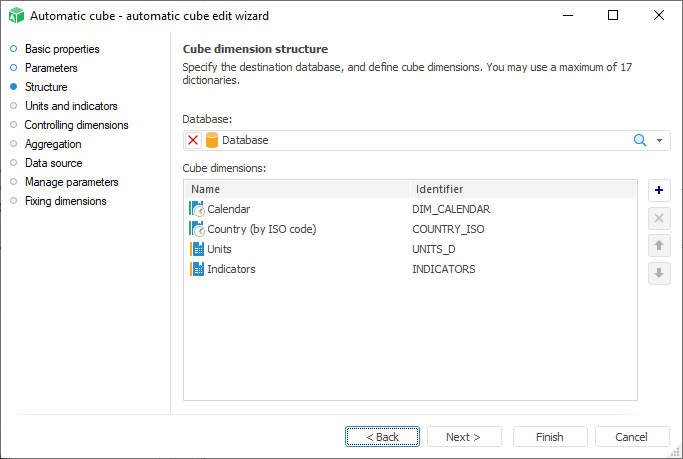Select the Country (by ISO code) row

pyautogui.click(x=261, y=229)
